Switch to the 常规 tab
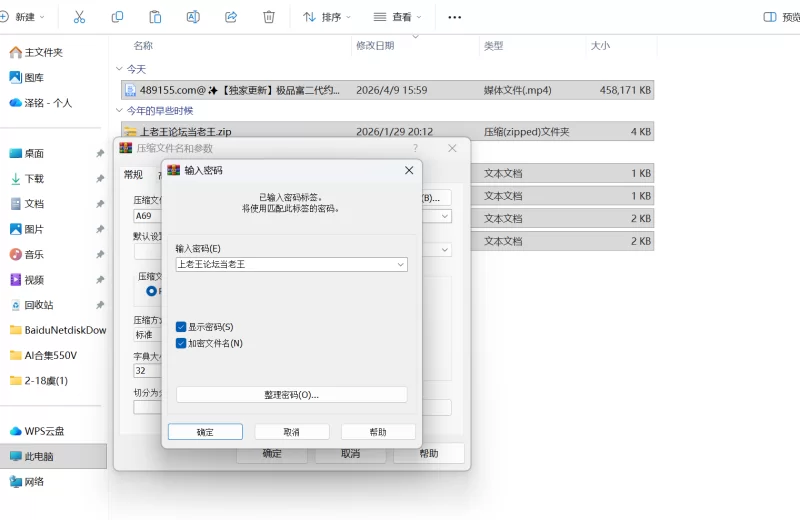This screenshot has height=520, width=800. [133, 174]
